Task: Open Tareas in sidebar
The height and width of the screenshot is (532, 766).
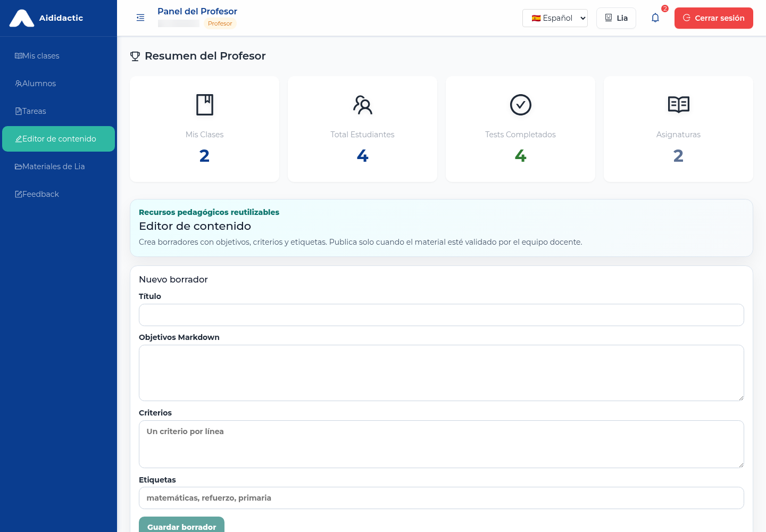Action: click(59, 111)
